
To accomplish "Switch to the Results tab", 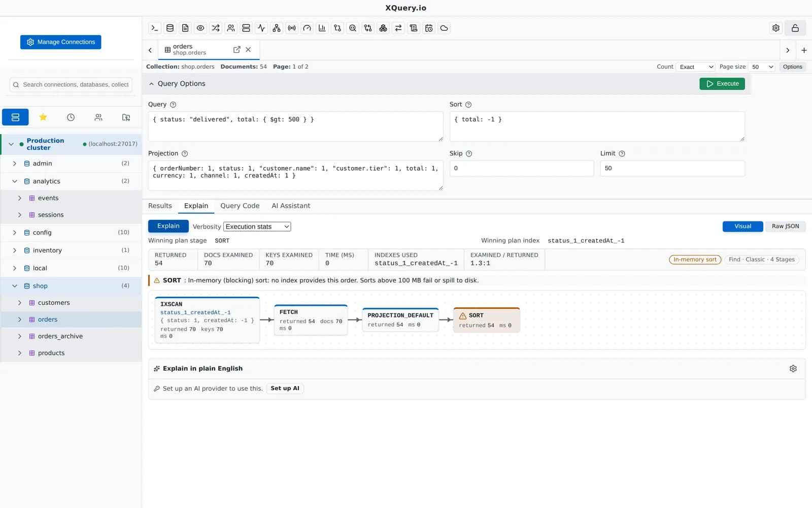I will [x=160, y=206].
